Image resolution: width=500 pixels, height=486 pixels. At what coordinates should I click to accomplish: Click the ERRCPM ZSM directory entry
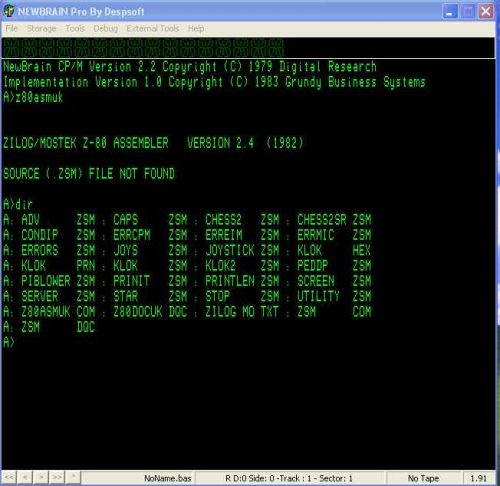point(150,235)
